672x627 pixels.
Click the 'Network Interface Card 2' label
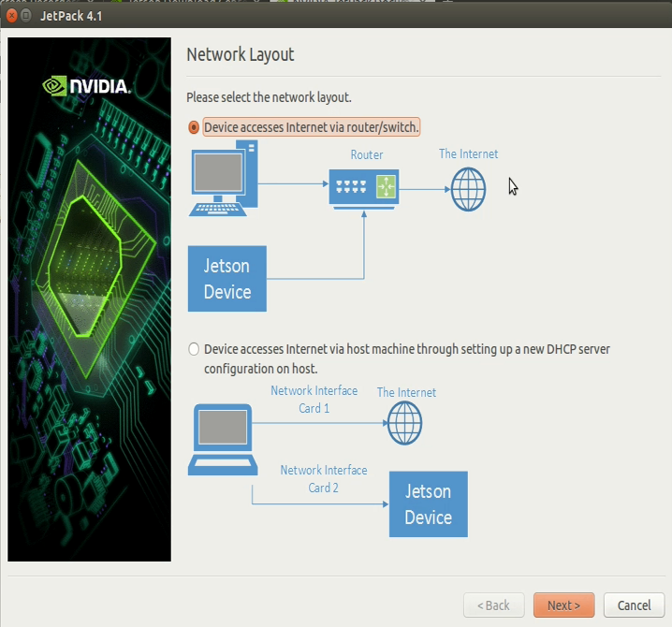click(x=323, y=478)
